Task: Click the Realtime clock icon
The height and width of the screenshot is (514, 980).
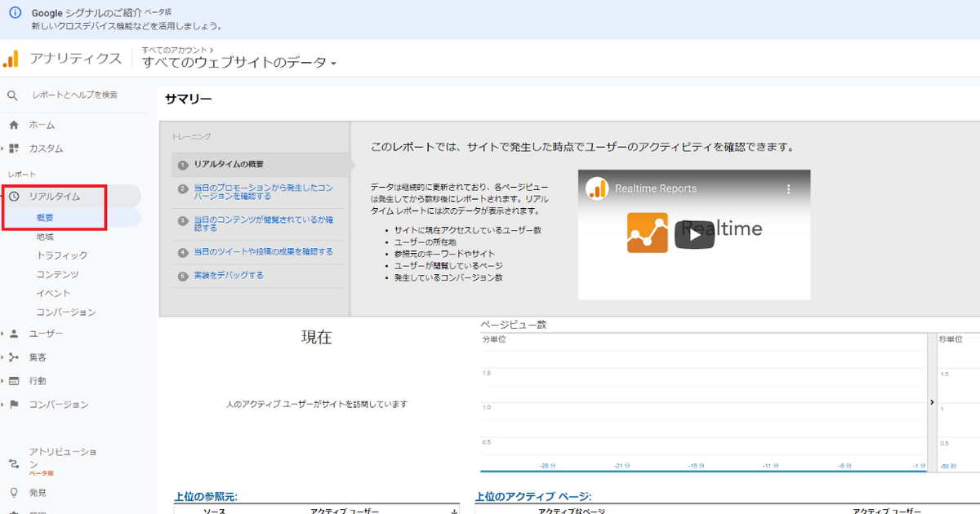Action: pos(14,196)
